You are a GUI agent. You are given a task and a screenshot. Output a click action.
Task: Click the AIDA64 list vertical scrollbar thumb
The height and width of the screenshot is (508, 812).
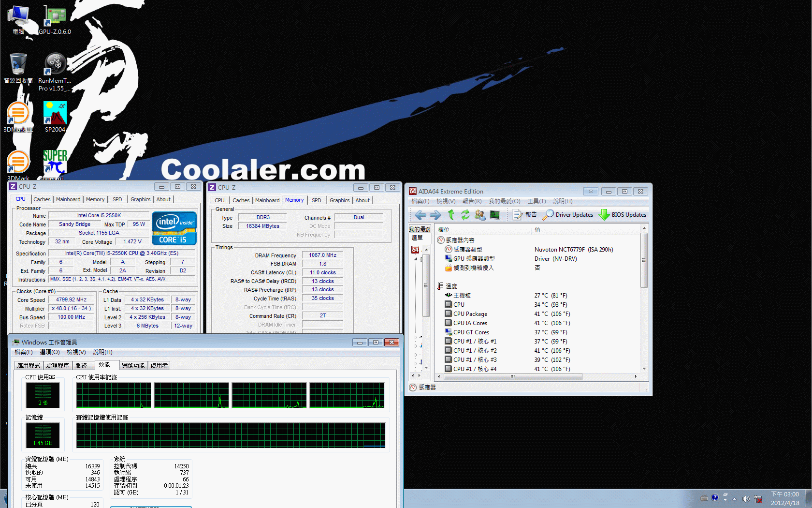[644, 260]
